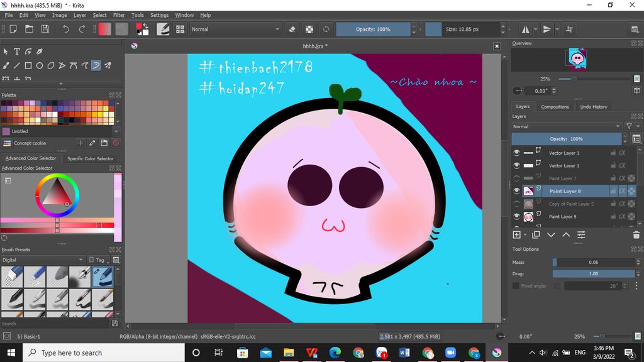Image resolution: width=644 pixels, height=362 pixels.
Task: Switch to Specific Color Selector tab
Action: [91, 158]
